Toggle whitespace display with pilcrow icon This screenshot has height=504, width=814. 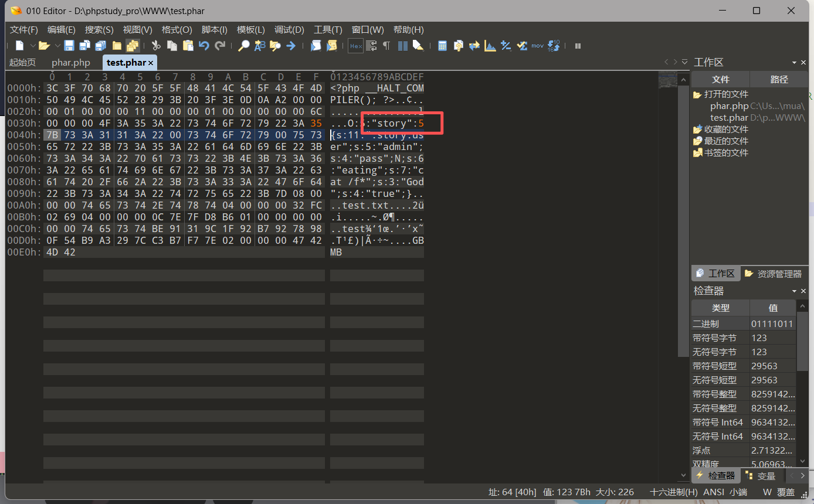[386, 46]
